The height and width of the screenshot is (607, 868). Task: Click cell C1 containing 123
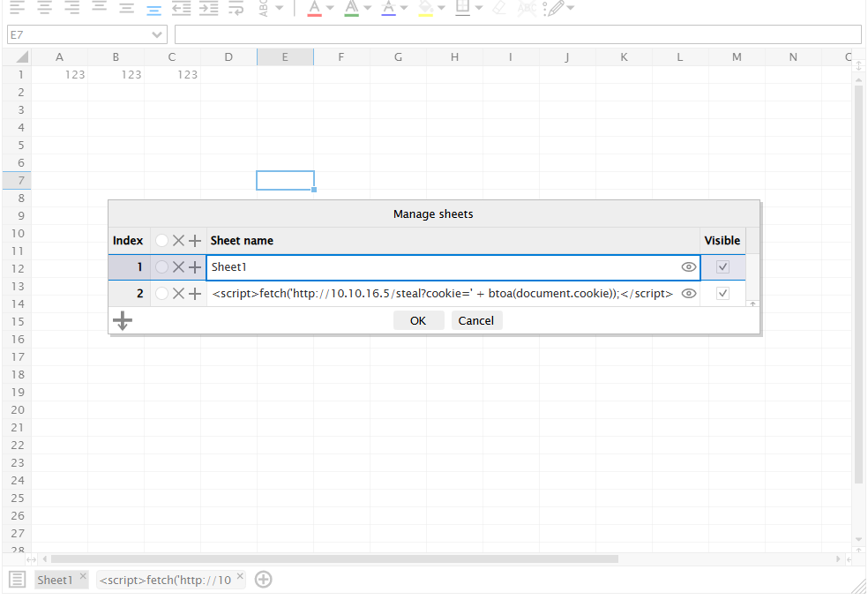click(x=172, y=75)
